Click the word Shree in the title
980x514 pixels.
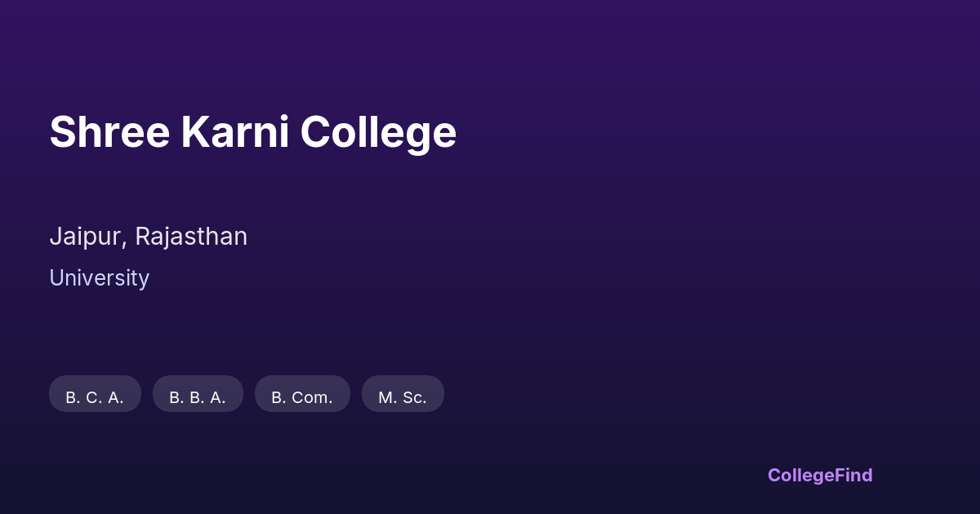pos(109,132)
